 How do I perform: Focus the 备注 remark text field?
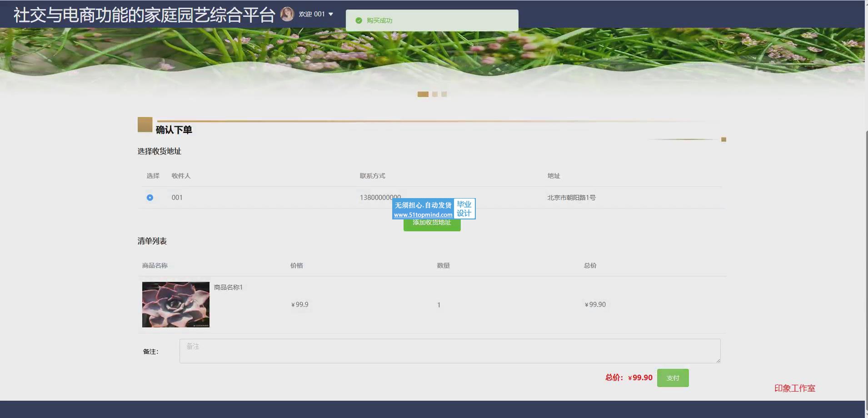click(x=449, y=351)
